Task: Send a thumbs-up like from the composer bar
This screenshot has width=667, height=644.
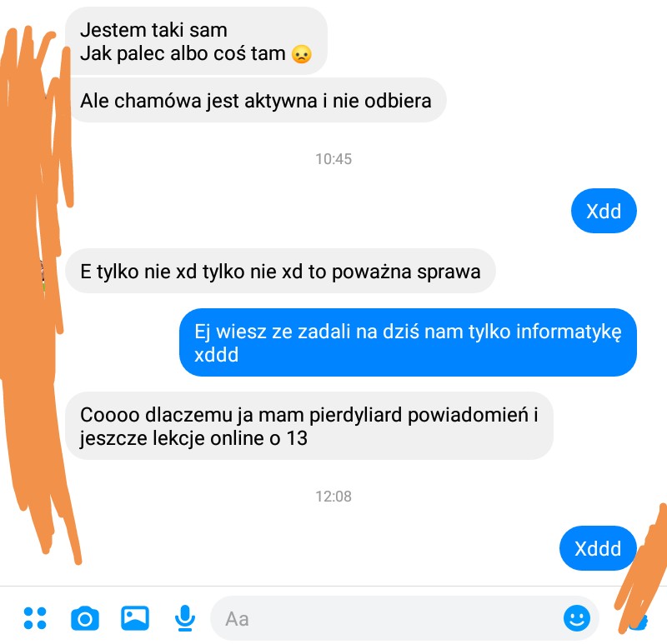Action: pyautogui.click(x=637, y=622)
